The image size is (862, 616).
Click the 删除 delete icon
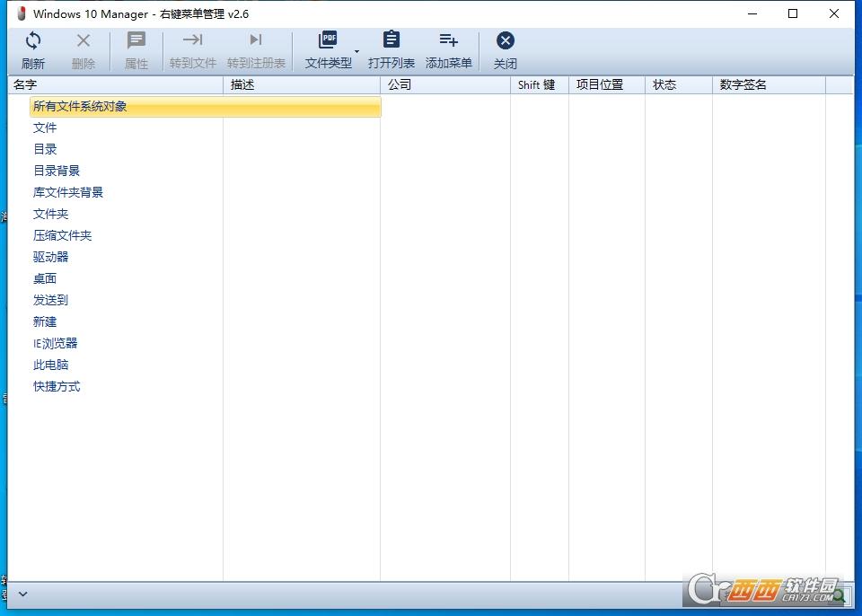point(84,40)
